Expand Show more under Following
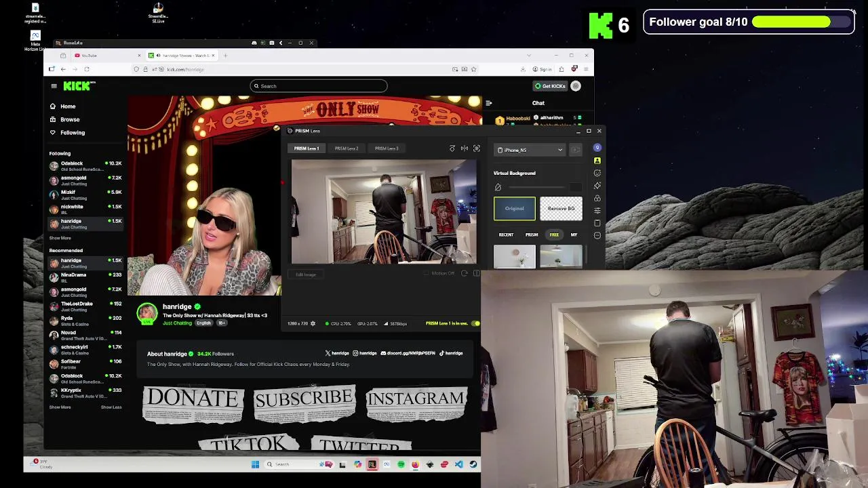868x488 pixels. 60,239
